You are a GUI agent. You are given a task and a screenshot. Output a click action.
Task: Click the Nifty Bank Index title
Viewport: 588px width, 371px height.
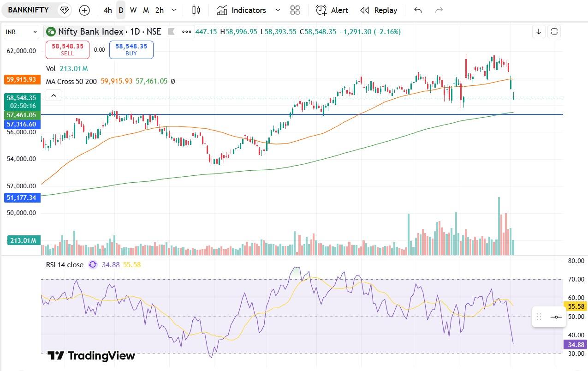[x=91, y=31]
